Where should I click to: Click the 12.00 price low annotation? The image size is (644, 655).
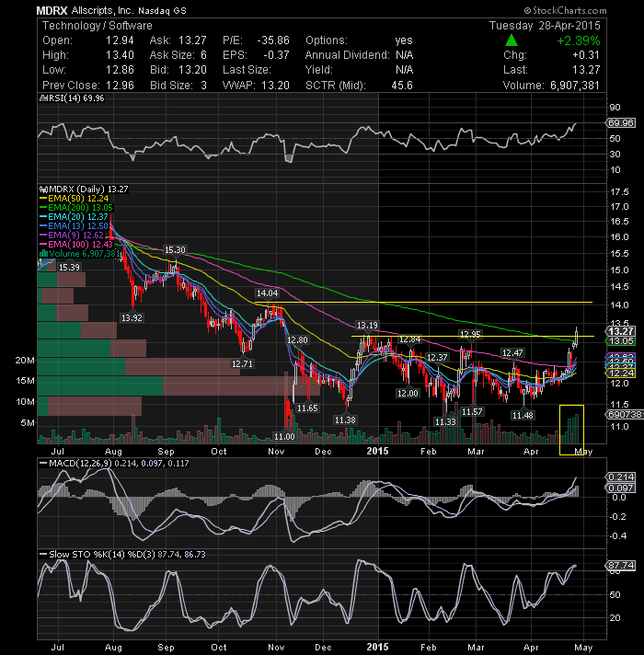pos(408,393)
